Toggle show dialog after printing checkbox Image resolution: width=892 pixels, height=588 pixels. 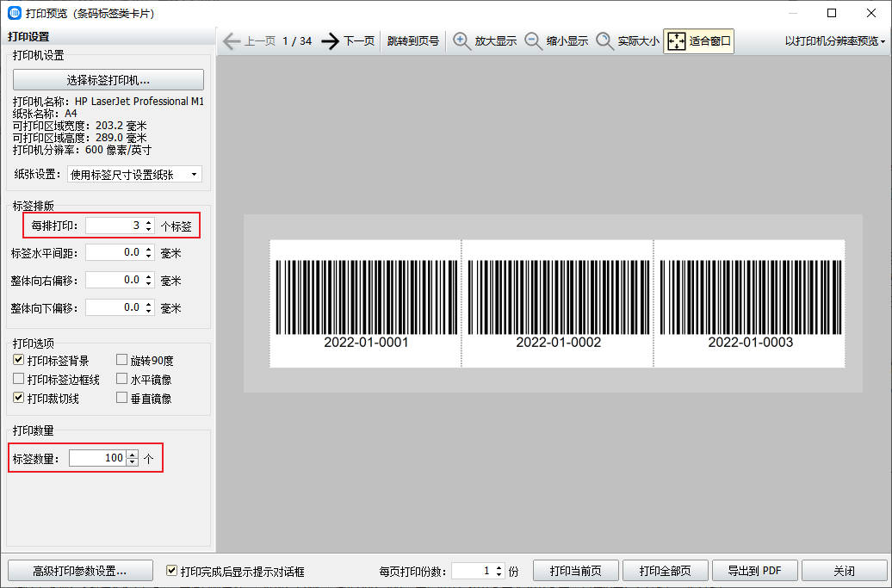(x=171, y=570)
